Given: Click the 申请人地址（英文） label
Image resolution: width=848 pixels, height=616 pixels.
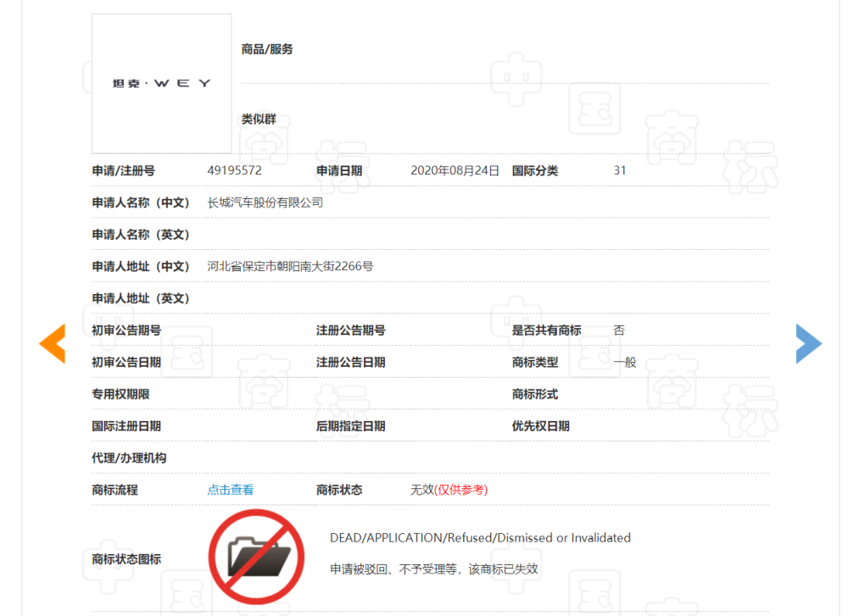Looking at the screenshot, I should pos(141,298).
